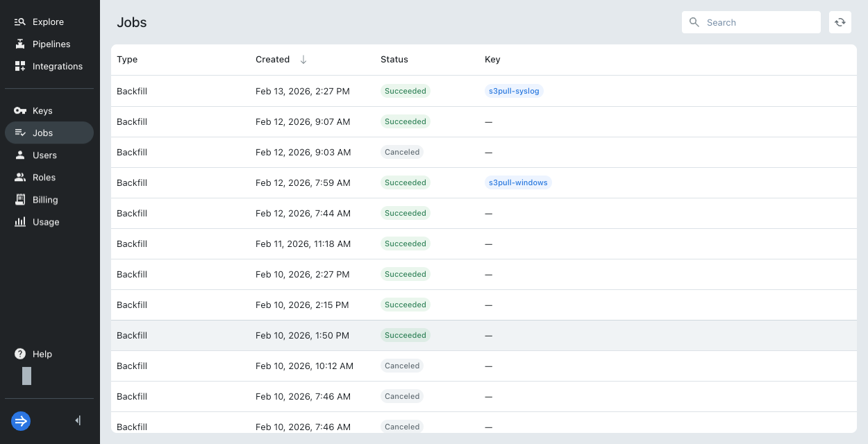Open Roles management
This screenshot has width=868, height=444.
pos(42,177)
